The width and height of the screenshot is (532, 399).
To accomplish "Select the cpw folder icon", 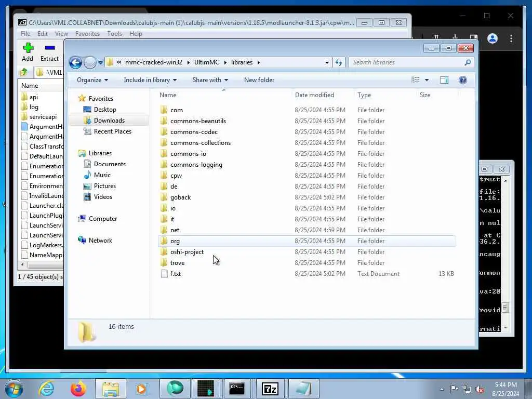I will pos(164,175).
